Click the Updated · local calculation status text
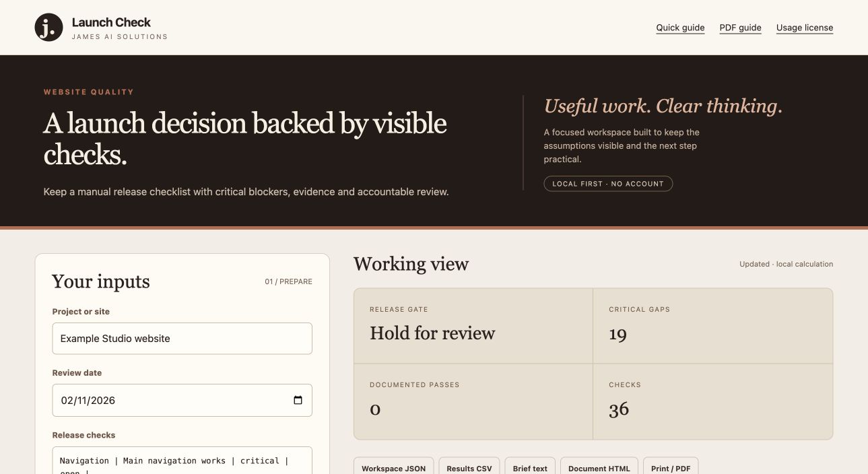868x474 pixels. pos(786,264)
